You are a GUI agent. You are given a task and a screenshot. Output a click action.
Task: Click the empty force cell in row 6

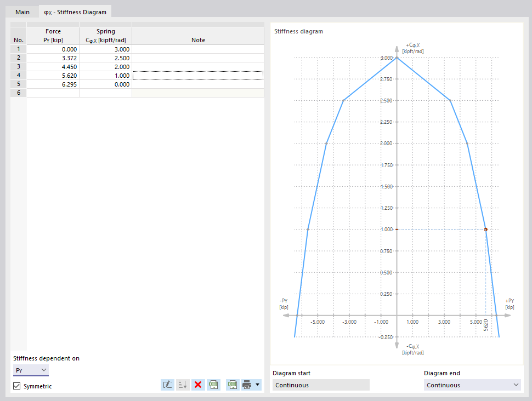pos(53,93)
